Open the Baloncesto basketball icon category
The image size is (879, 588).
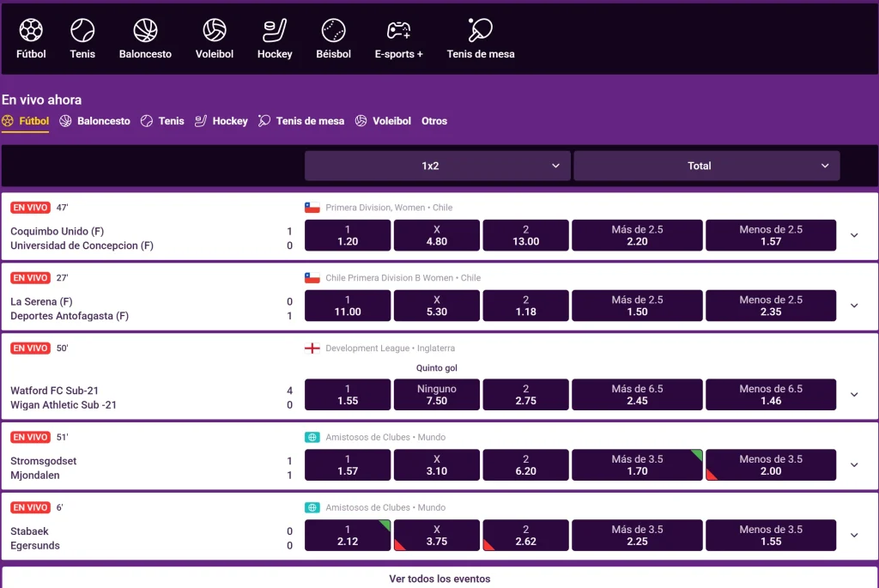point(145,31)
